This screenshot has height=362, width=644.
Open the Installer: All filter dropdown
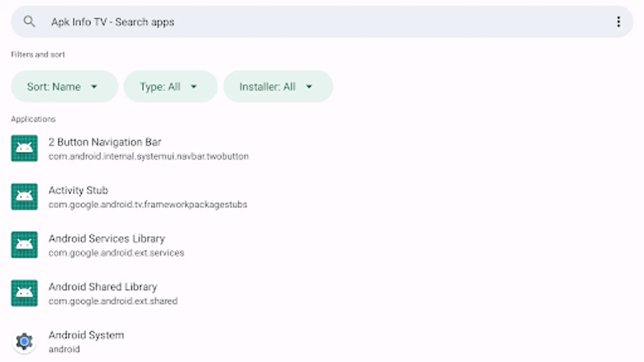[x=278, y=86]
